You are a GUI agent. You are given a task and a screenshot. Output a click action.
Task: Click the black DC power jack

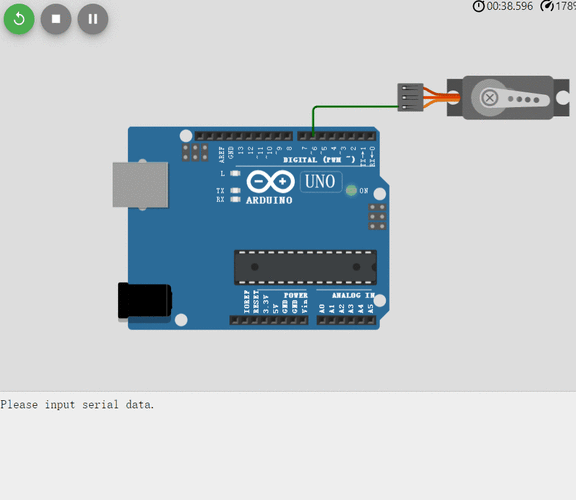pyautogui.click(x=145, y=301)
